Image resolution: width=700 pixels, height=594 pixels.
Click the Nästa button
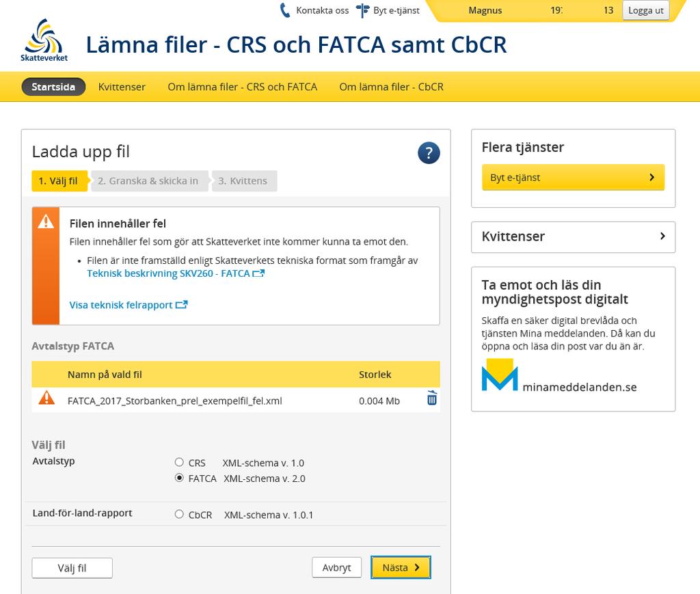pos(401,567)
